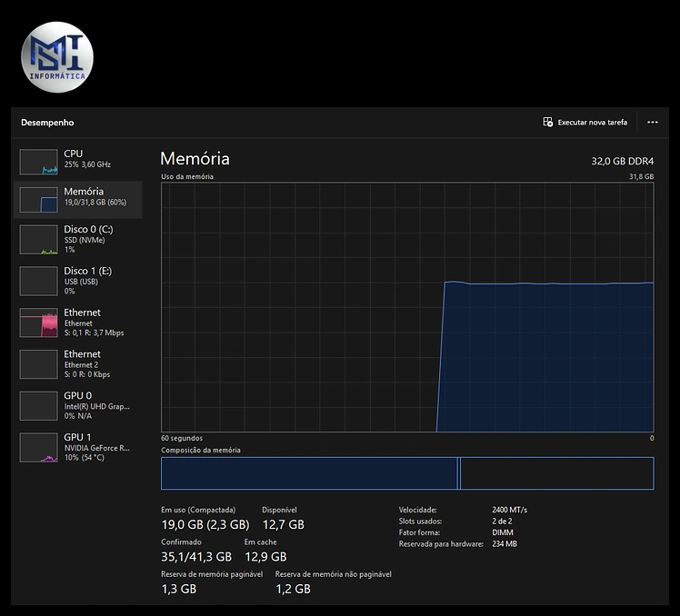This screenshot has width=680, height=616.
Task: Click Fator forma value DIMM
Action: click(502, 532)
